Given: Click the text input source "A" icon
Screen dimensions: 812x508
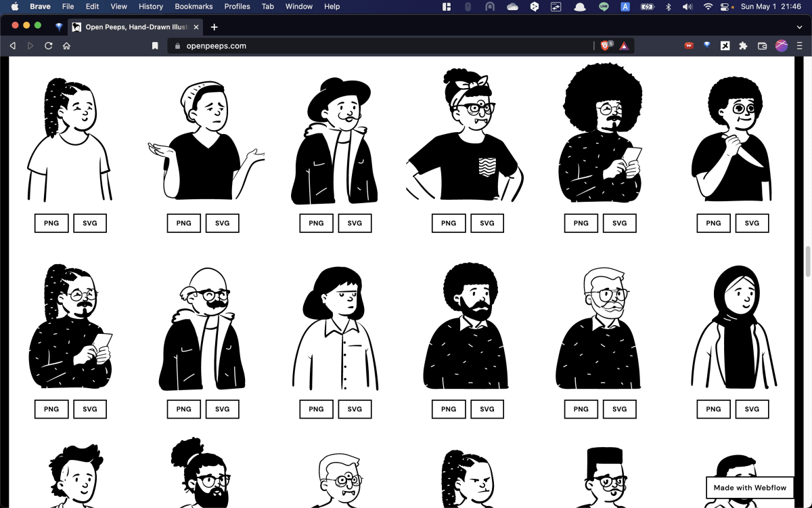Looking at the screenshot, I should pos(626,7).
